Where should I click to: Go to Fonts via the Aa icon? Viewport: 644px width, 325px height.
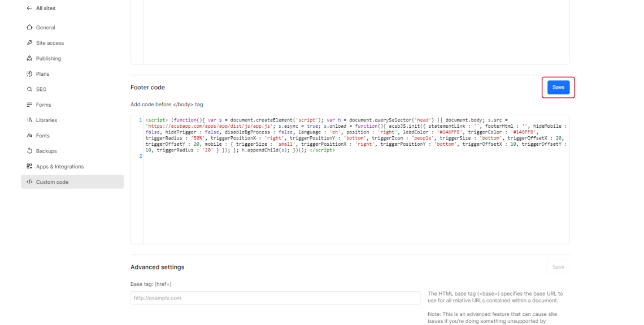[29, 136]
